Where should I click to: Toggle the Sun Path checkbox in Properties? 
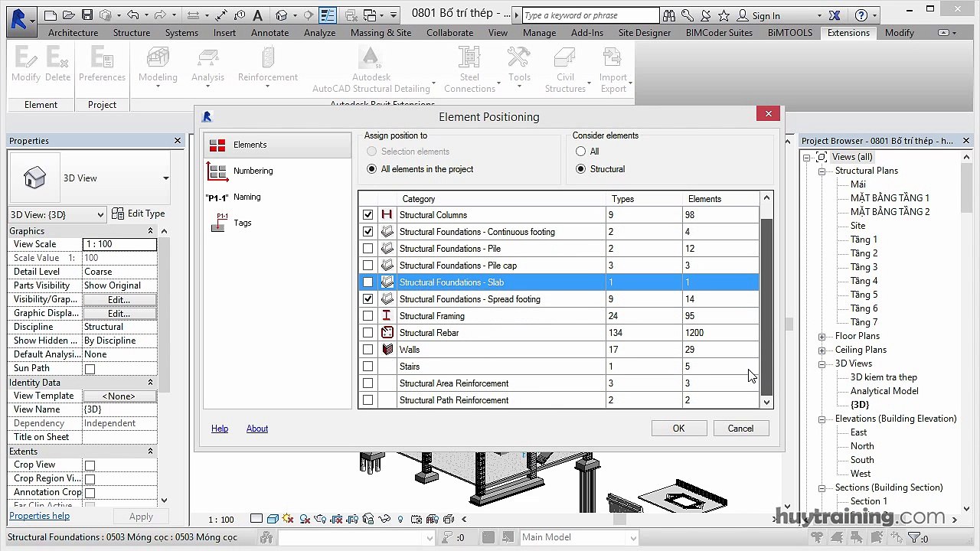click(x=90, y=369)
